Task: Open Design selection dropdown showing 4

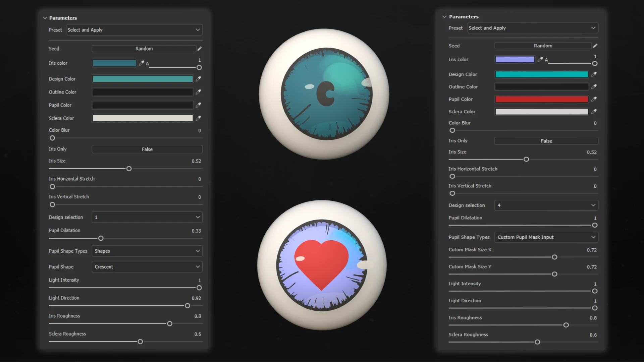Action: 546,205
